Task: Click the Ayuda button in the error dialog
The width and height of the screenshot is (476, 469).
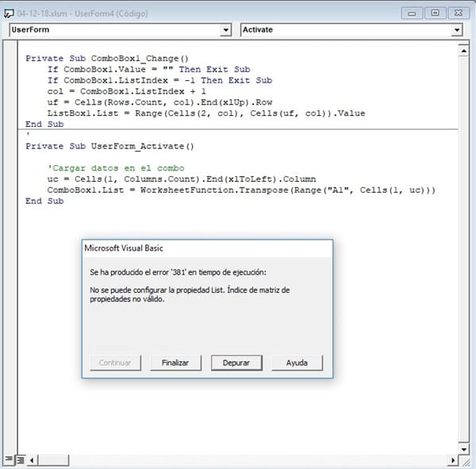Action: (297, 363)
